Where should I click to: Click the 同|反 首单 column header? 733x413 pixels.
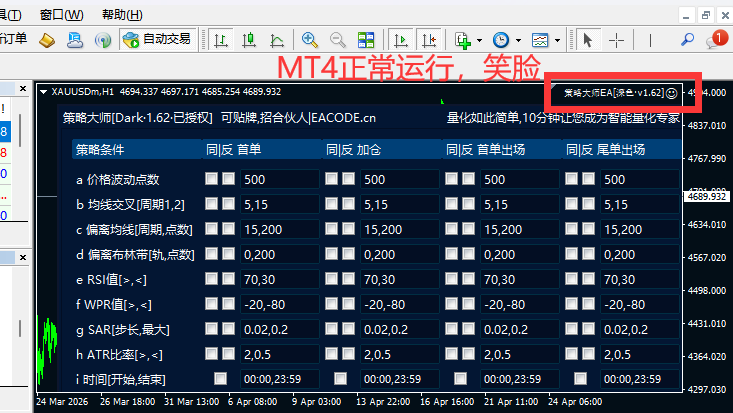[262, 149]
